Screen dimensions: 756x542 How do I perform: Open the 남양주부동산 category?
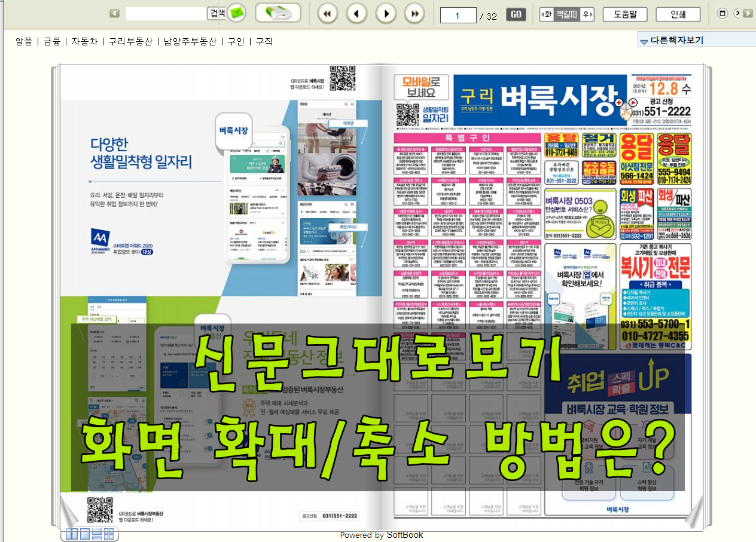coord(190,42)
